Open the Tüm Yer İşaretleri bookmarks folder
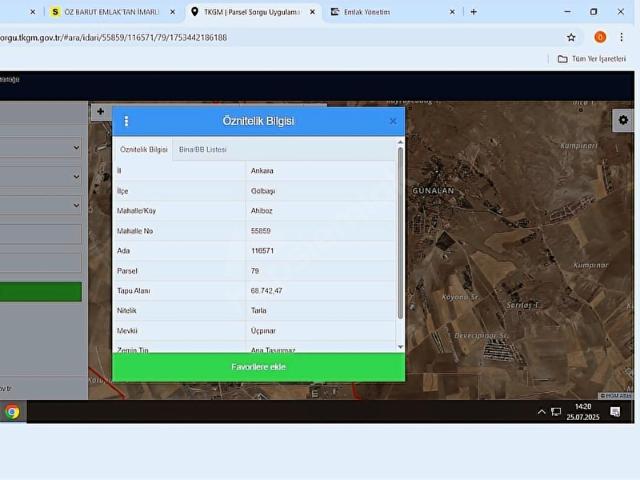640x480 pixels. tap(591, 59)
